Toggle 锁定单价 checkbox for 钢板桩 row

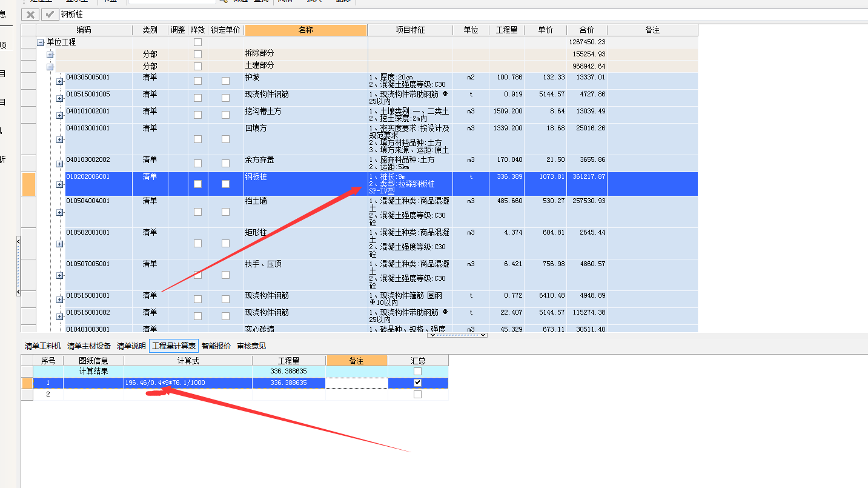(x=225, y=184)
